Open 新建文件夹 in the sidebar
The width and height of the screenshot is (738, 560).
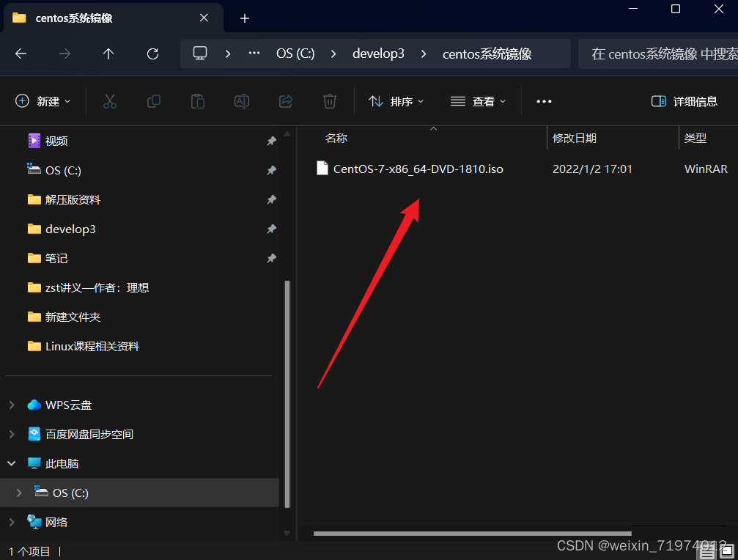[64, 317]
